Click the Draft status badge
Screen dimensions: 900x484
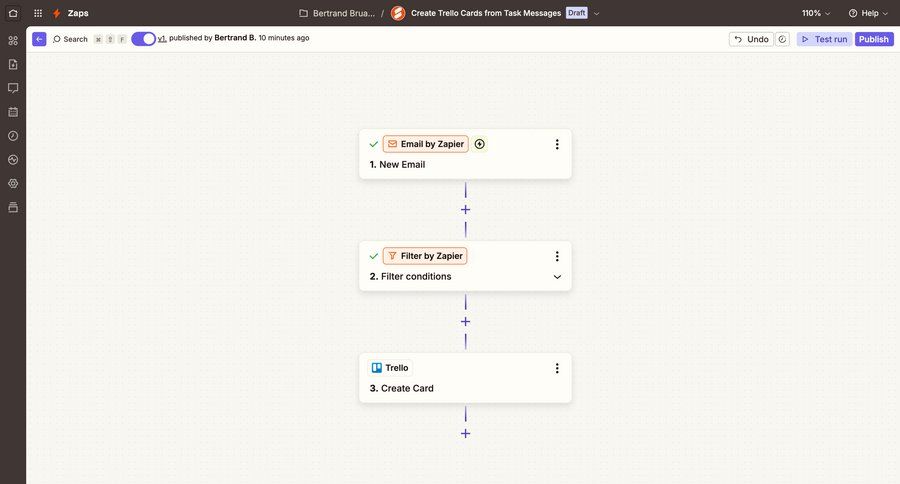click(x=576, y=13)
